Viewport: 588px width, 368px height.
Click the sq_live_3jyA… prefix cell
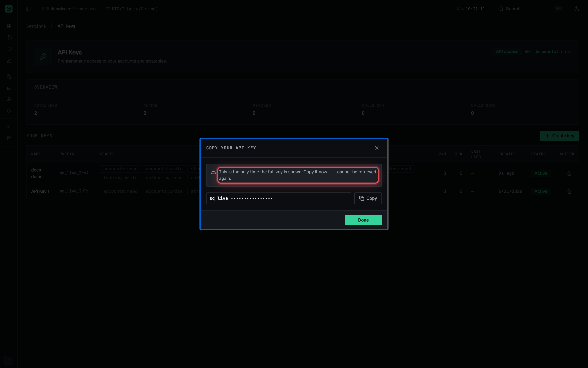click(75, 173)
